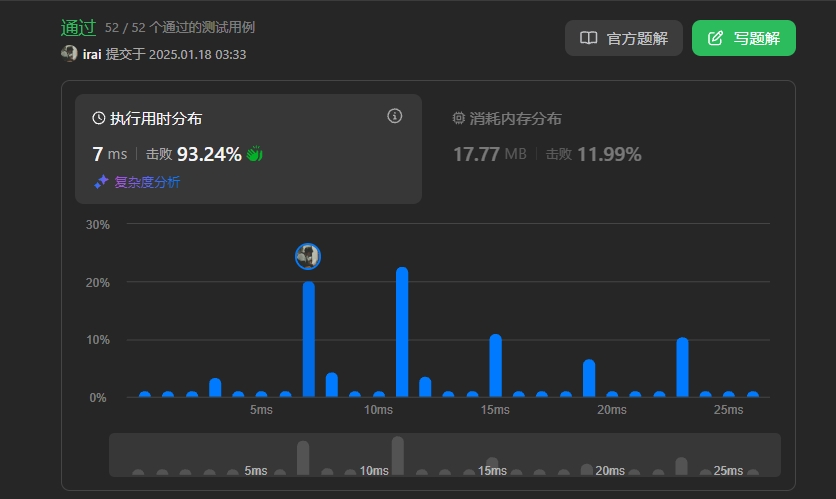
Task: Click the sparkle icon beside 复杂度分析
Action: 101,182
